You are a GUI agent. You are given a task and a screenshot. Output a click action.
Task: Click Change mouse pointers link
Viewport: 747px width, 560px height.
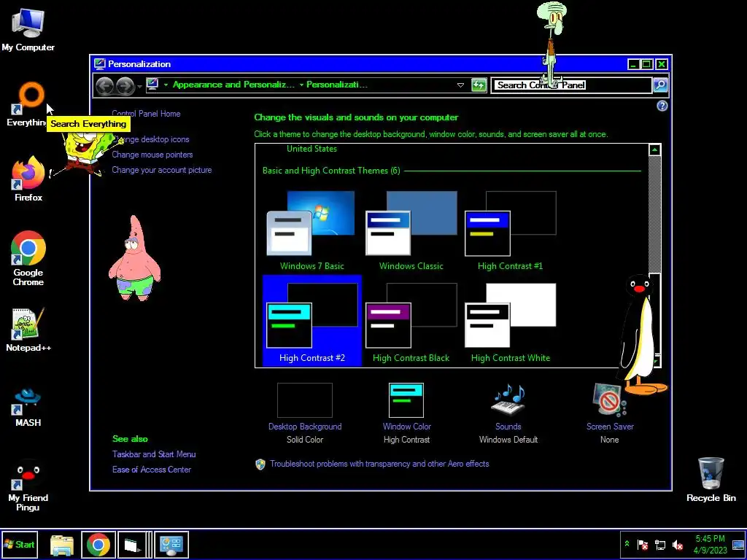[152, 155]
